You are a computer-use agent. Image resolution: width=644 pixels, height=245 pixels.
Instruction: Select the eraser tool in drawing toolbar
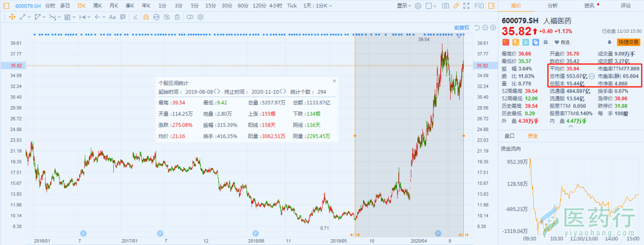(135, 17)
